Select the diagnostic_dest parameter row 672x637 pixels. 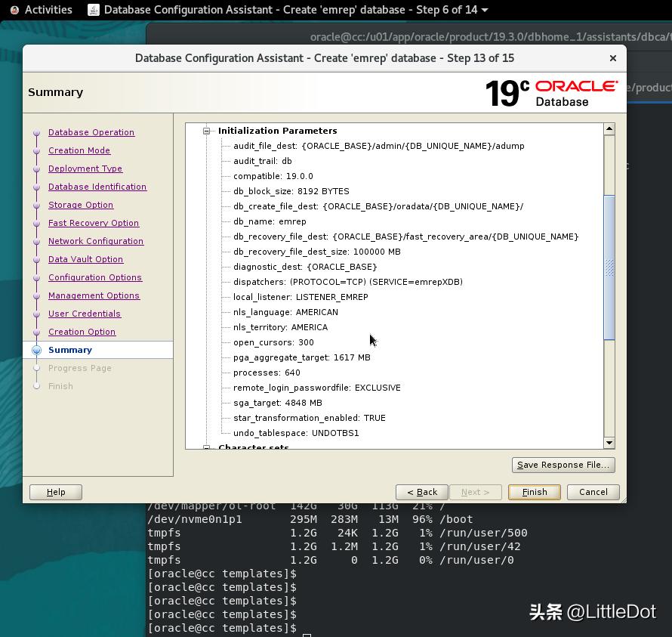pyautogui.click(x=305, y=267)
